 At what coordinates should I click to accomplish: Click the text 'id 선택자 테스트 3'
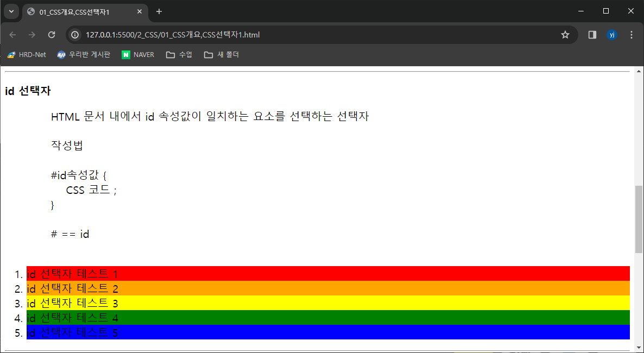[x=72, y=304]
